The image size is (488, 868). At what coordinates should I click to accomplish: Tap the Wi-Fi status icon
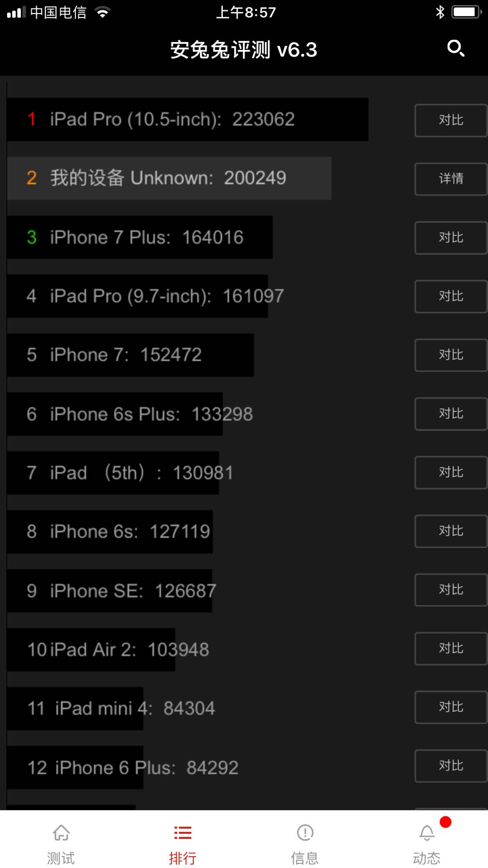click(x=103, y=13)
